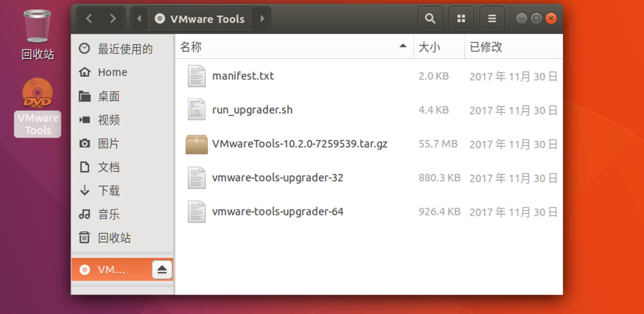
Task: Click the sort direction arrow in 名称 header
Action: tap(403, 46)
